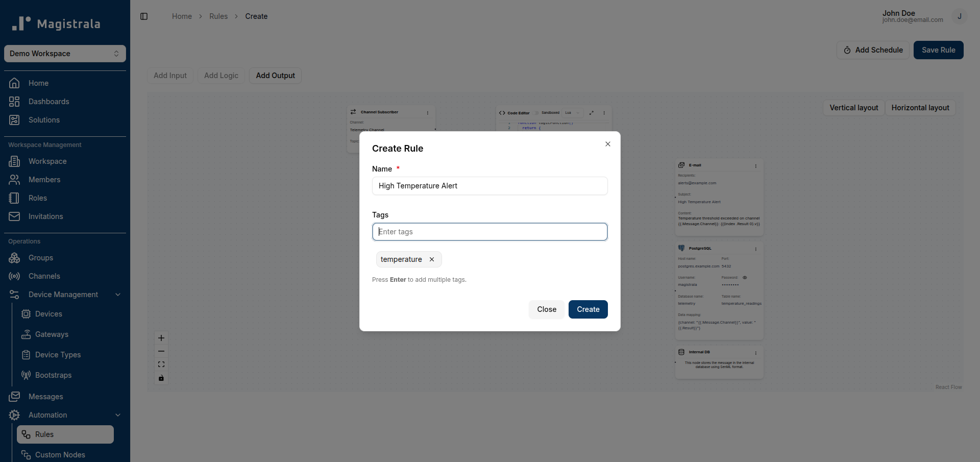The width and height of the screenshot is (980, 462).
Task: Open Roles page
Action: [65, 198]
